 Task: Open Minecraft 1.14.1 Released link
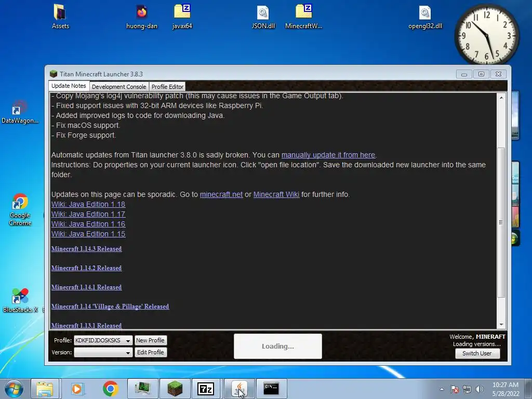87,287
